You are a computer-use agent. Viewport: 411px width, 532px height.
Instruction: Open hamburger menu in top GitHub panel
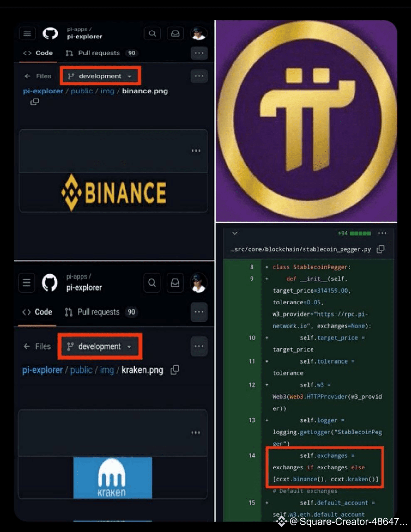pyautogui.click(x=27, y=33)
